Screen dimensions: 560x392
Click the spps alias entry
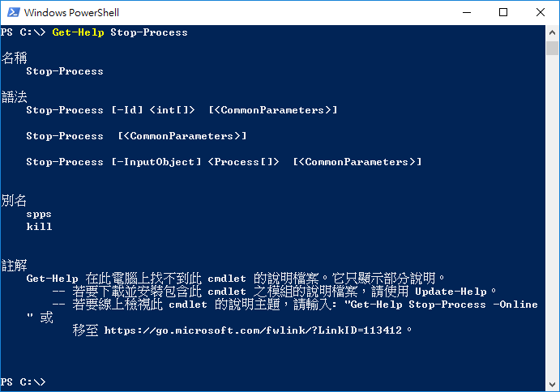39,214
